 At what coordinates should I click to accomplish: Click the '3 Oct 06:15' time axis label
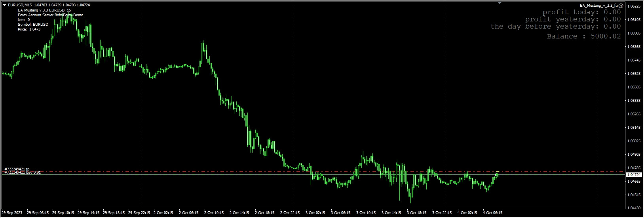[341, 213]
